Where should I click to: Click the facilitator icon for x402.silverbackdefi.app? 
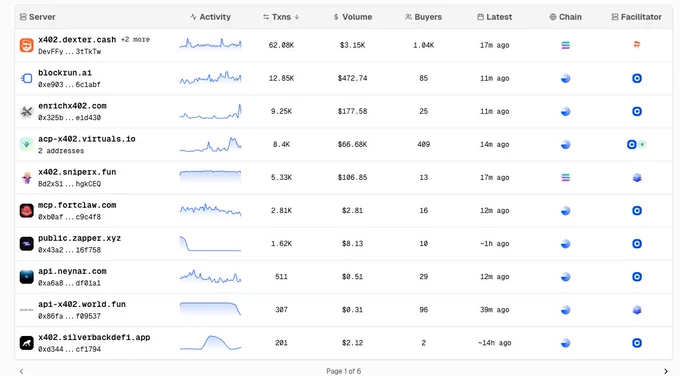click(637, 343)
